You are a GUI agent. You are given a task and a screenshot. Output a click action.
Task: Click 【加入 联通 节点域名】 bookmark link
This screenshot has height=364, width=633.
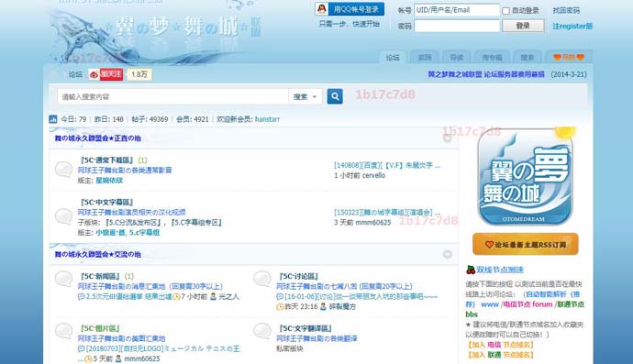point(501,355)
